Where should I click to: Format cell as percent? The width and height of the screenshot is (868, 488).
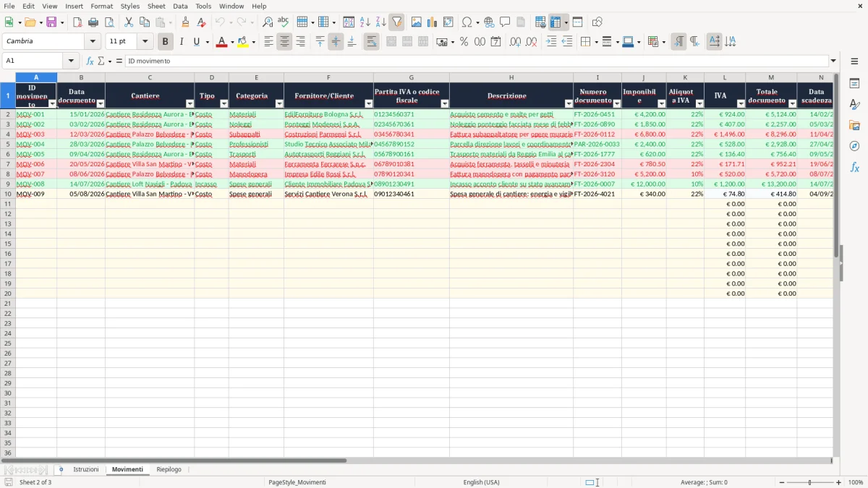[x=464, y=42]
